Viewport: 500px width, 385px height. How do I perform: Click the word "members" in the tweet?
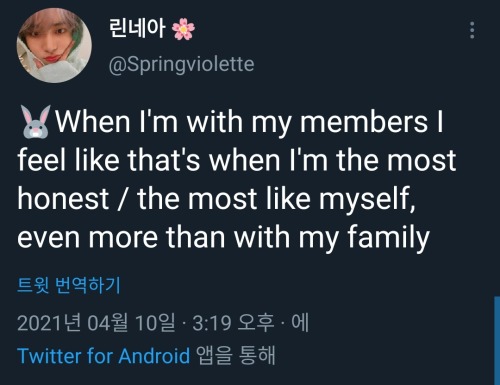[364, 121]
